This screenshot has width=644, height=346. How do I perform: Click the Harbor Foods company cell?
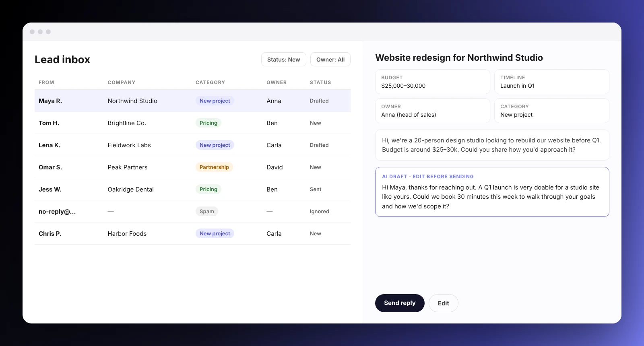pos(127,234)
